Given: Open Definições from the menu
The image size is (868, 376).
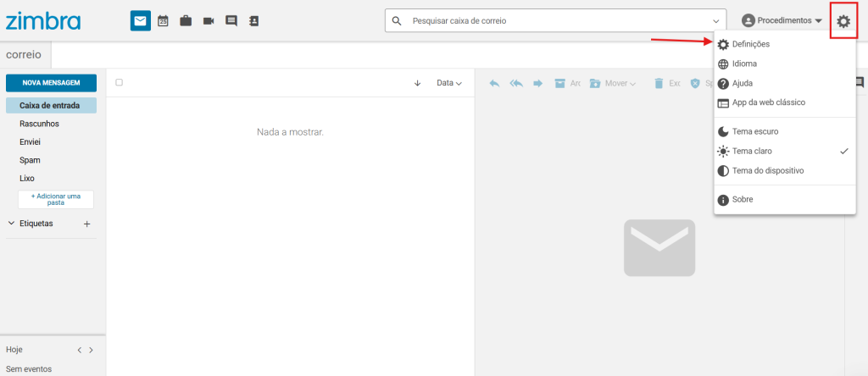Looking at the screenshot, I should pyautogui.click(x=750, y=44).
